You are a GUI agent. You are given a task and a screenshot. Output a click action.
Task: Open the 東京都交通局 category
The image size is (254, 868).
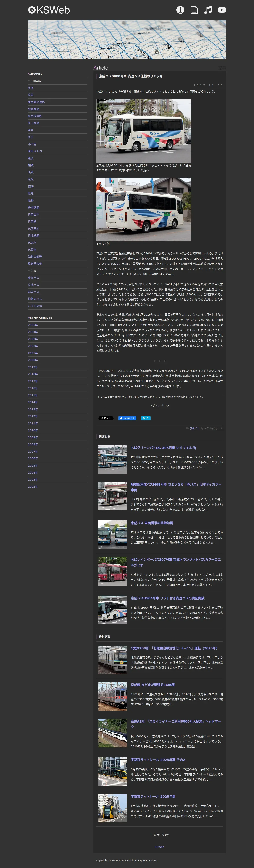pyautogui.click(x=36, y=102)
